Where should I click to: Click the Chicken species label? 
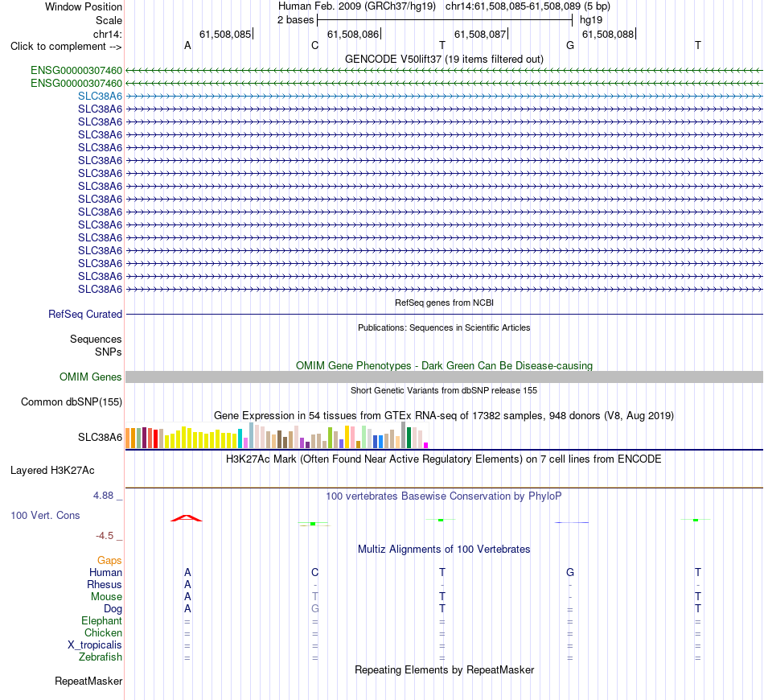[x=103, y=632]
